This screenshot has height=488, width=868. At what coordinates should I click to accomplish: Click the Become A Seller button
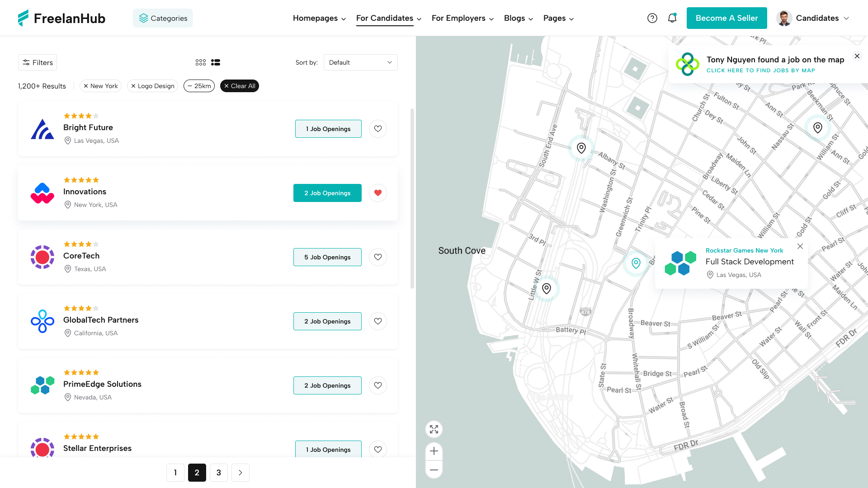click(726, 18)
